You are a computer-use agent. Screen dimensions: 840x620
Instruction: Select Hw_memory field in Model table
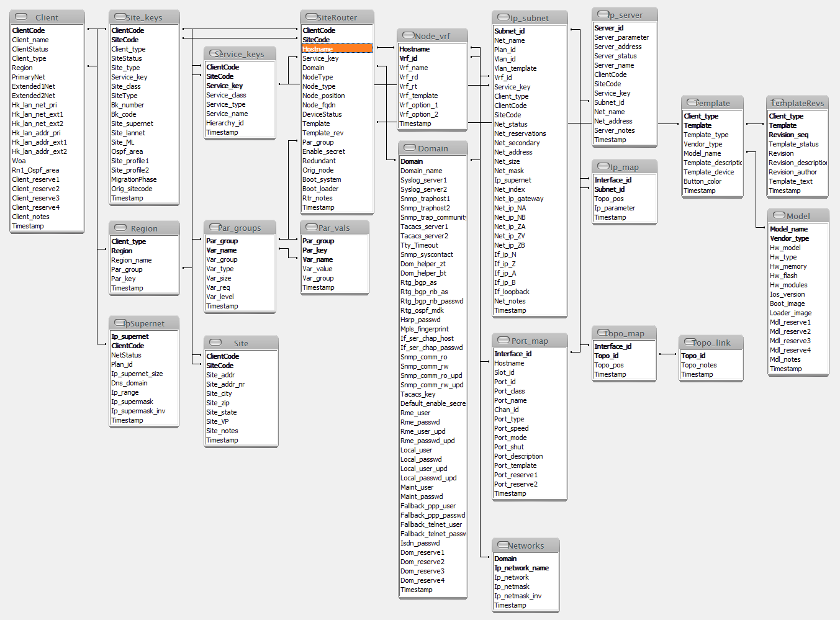click(788, 266)
